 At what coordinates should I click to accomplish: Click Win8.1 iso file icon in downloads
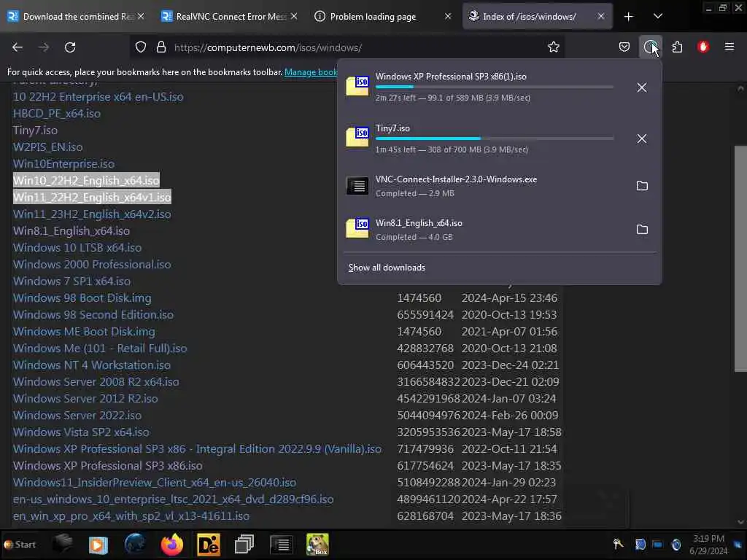pyautogui.click(x=357, y=228)
